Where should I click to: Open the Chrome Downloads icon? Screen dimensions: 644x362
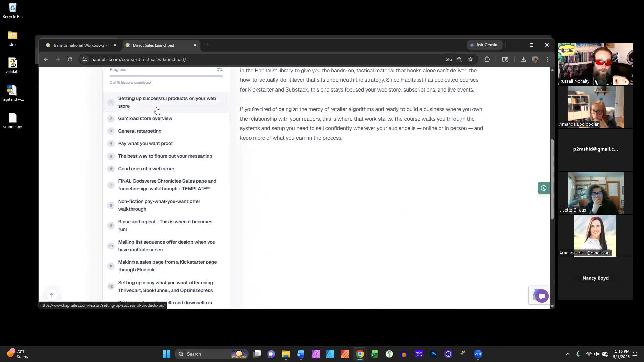tap(523, 59)
